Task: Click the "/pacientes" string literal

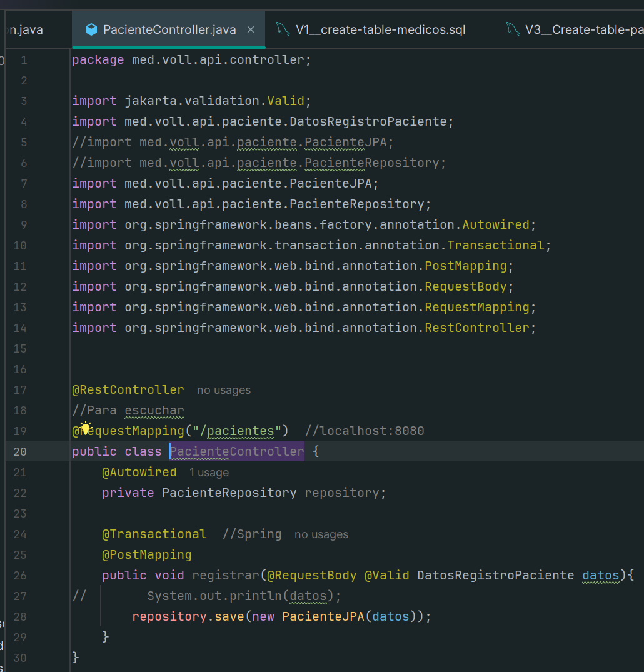Action: pyautogui.click(x=237, y=431)
